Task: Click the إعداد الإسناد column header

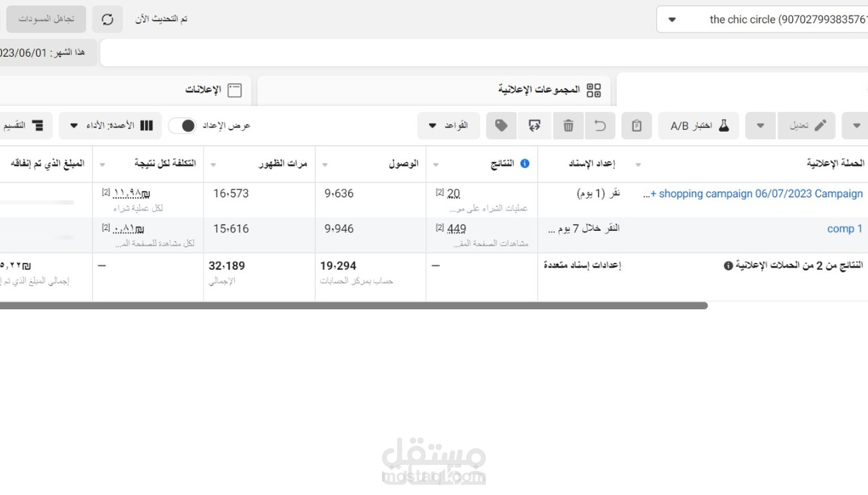Action: (591, 163)
